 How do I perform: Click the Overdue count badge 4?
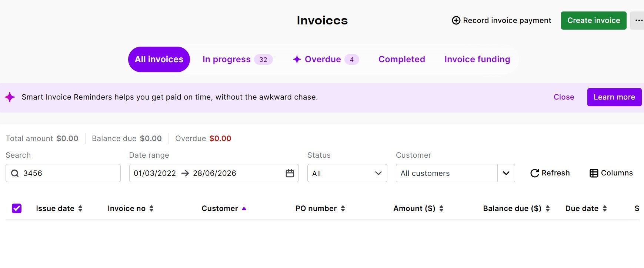351,60
